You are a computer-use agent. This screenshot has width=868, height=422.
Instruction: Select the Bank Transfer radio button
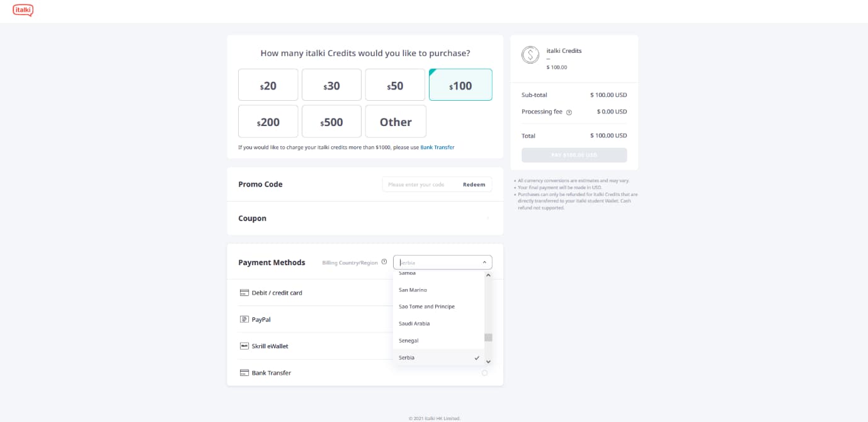[484, 373]
